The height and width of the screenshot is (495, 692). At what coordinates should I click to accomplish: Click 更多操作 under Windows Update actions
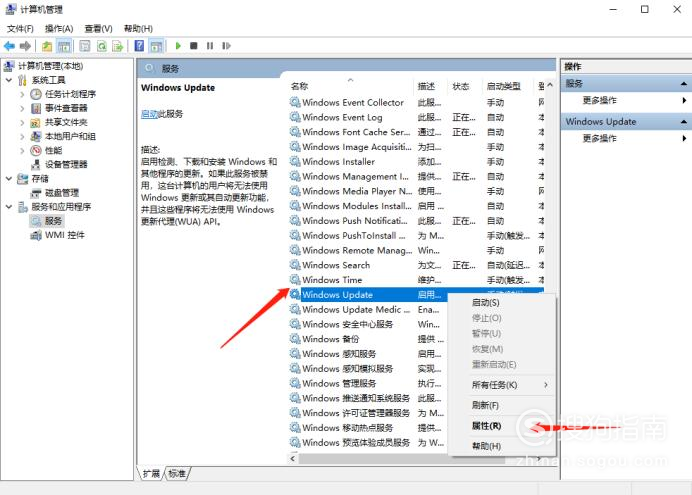(599, 139)
